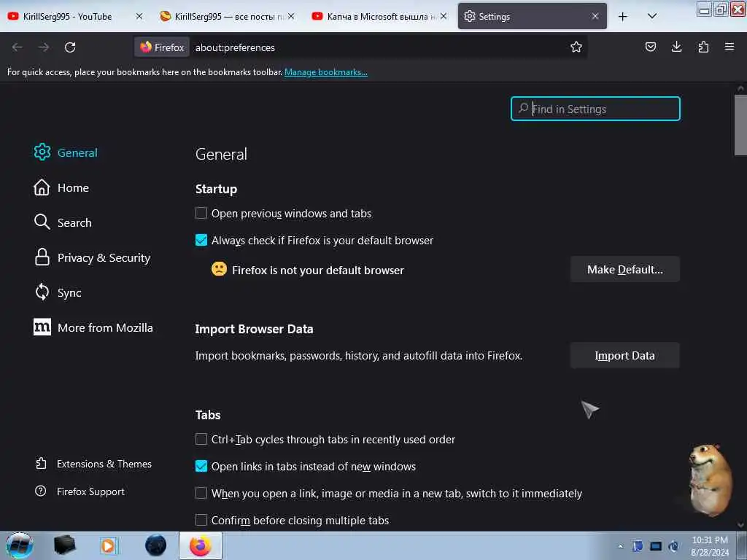747x560 pixels.
Task: Open the Search settings category
Action: point(63,222)
